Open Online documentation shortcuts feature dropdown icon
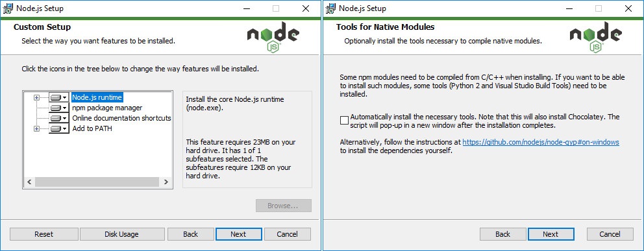644x251 pixels. (58, 118)
